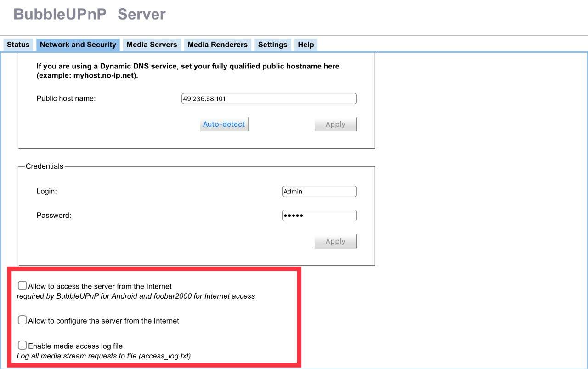The width and height of the screenshot is (588, 369).
Task: Click inside the Password field
Action: [319, 216]
